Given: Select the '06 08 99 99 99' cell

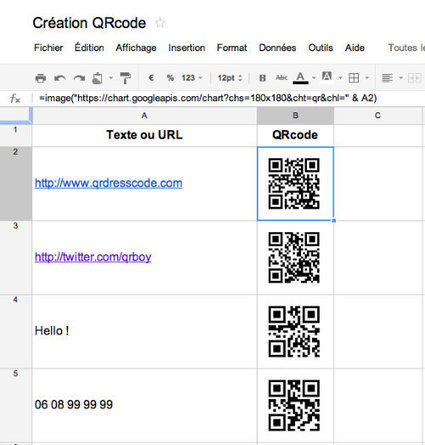Looking at the screenshot, I should [x=145, y=405].
